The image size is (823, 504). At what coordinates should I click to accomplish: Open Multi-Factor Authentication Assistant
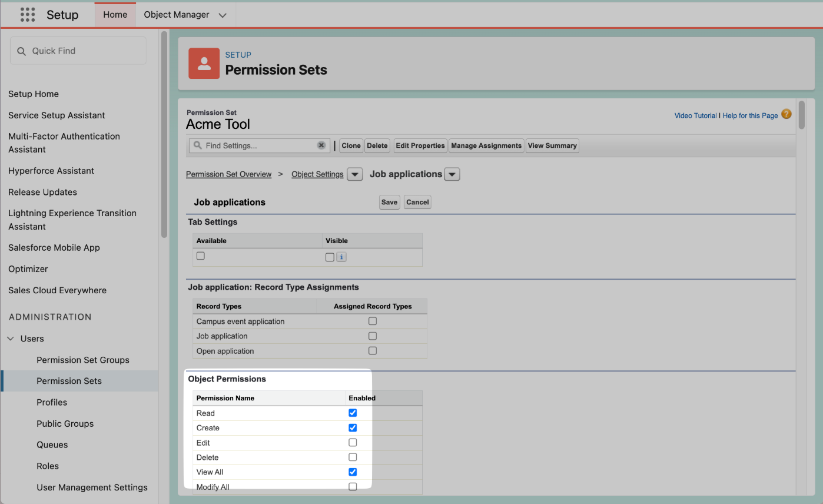tap(64, 143)
